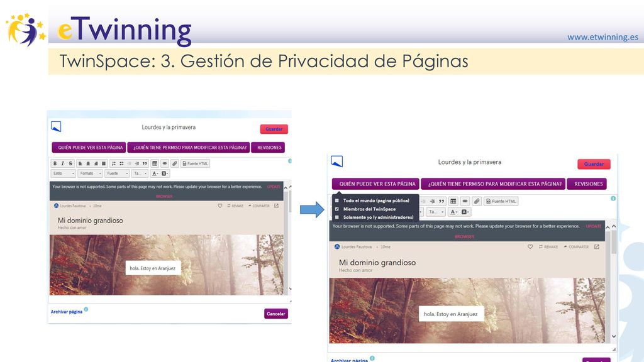The image size is (644, 362).
Task: Click Fuente HTML in right editor
Action: pos(501,201)
